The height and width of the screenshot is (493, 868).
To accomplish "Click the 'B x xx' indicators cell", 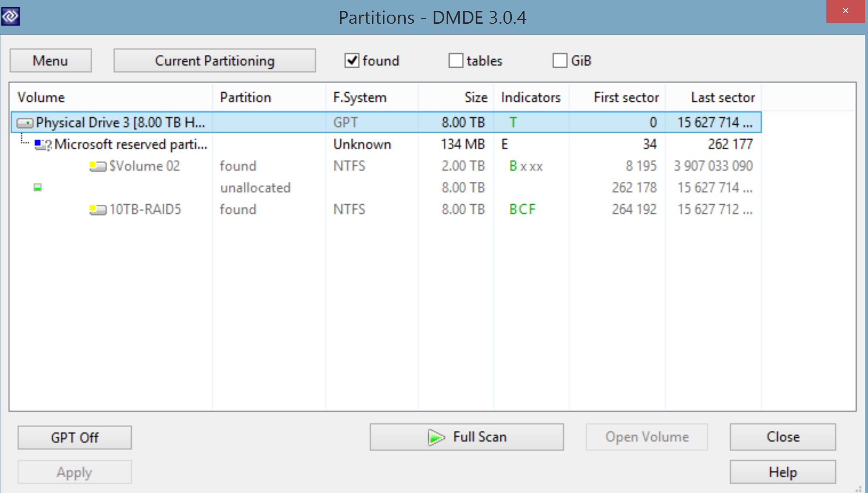I will click(x=526, y=166).
